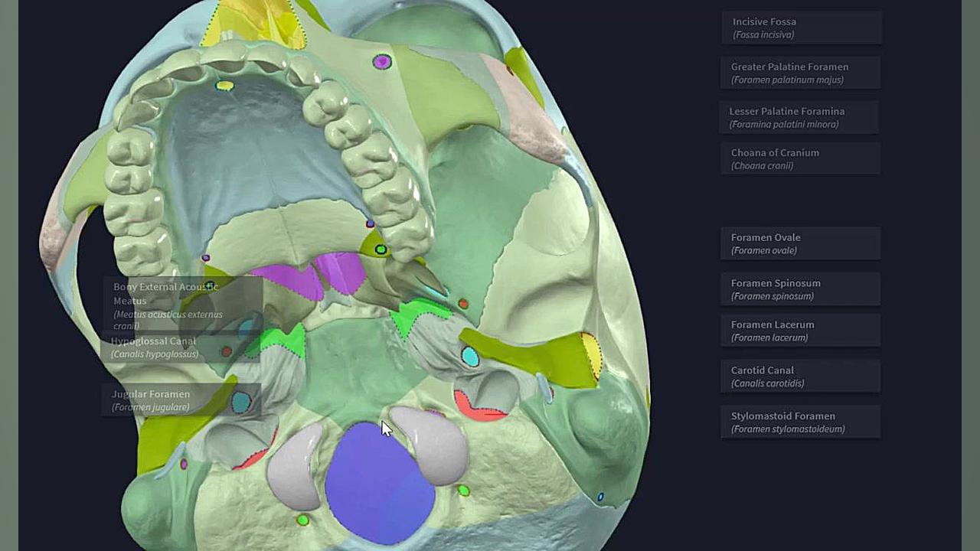The image size is (980, 551).
Task: Select the yellow incisive fossa marker behind front teeth
Action: (x=224, y=86)
